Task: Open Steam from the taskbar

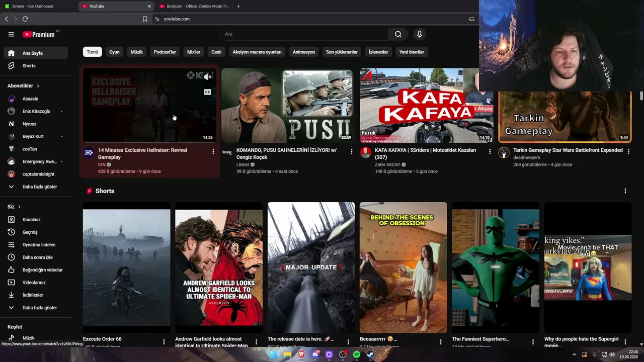Action: pos(370,354)
